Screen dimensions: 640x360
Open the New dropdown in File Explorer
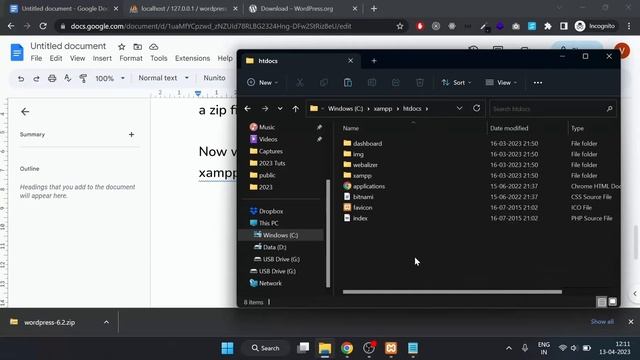[262, 82]
